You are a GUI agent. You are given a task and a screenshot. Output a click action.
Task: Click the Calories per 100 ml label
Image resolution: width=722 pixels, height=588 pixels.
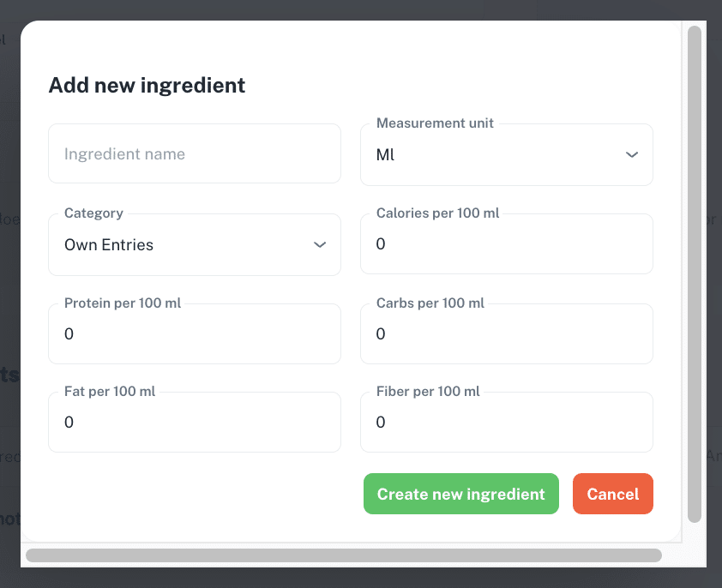click(437, 213)
